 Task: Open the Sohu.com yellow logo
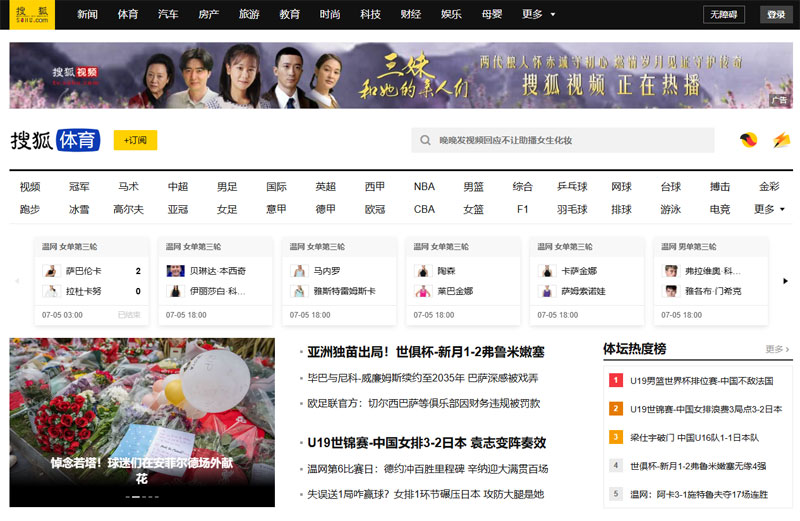point(32,14)
